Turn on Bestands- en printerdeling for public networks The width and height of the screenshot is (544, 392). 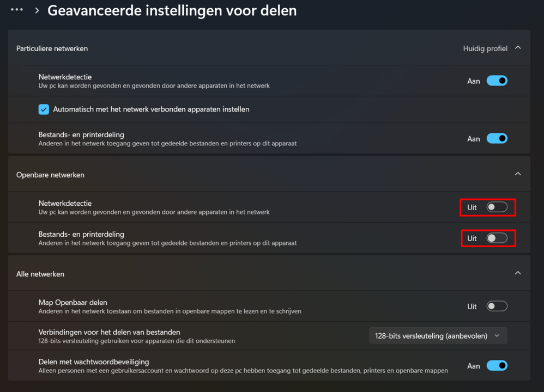tap(497, 238)
